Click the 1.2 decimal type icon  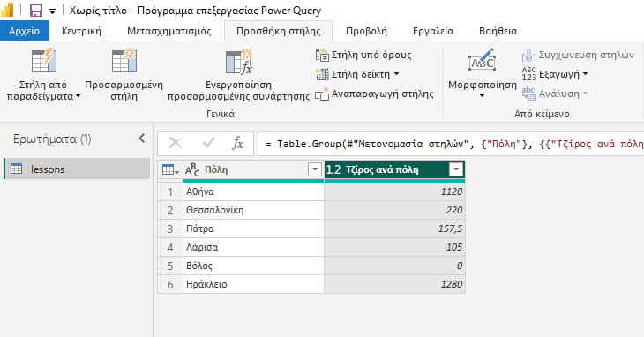333,169
